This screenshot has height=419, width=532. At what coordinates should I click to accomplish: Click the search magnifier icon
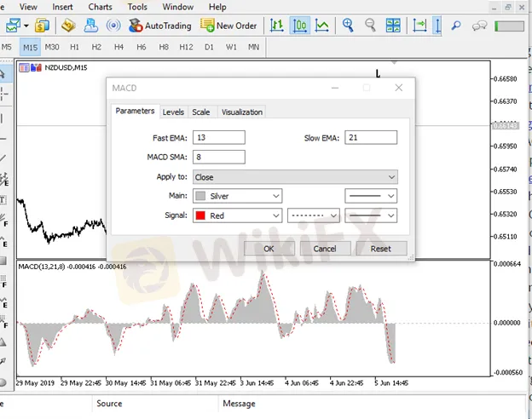pyautogui.click(x=456, y=26)
